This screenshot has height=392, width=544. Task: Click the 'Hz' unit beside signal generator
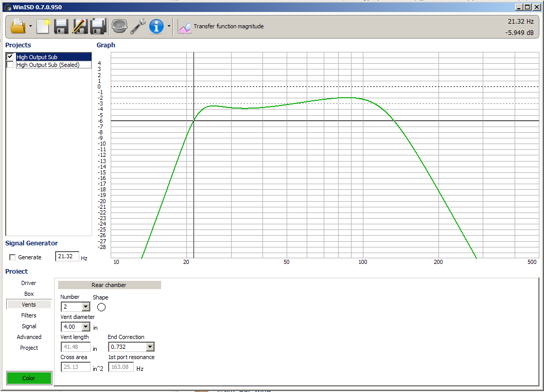[x=84, y=258]
